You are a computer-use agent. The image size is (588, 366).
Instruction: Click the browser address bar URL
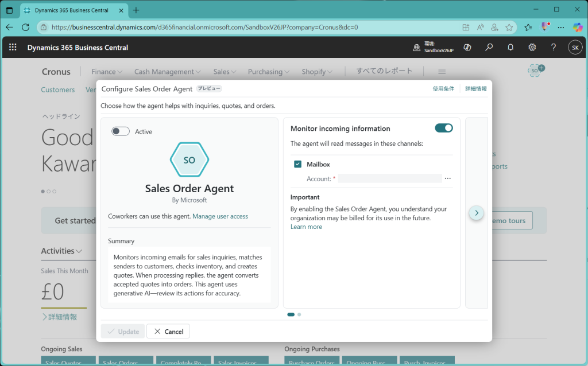[x=205, y=27]
